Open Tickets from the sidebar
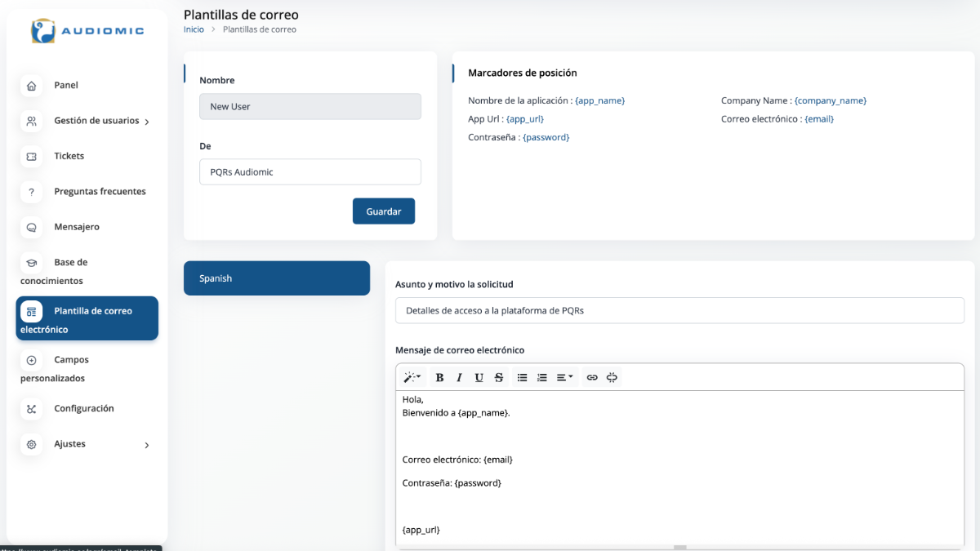Viewport: 980px width, 551px height. coord(69,156)
